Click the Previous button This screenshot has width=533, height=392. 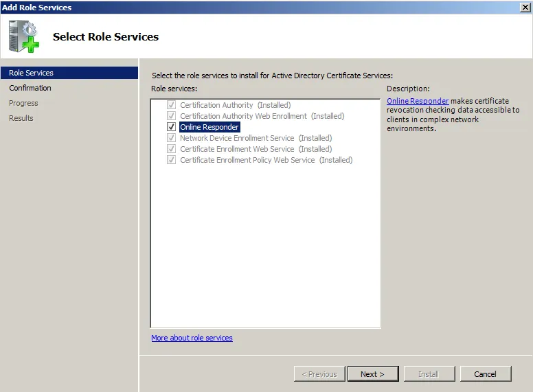(x=319, y=374)
